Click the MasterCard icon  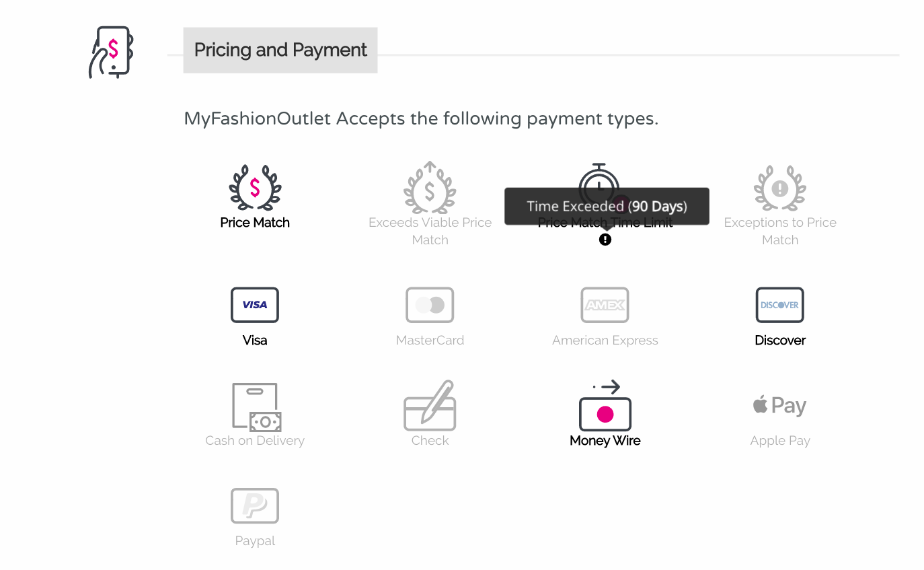[x=430, y=305]
